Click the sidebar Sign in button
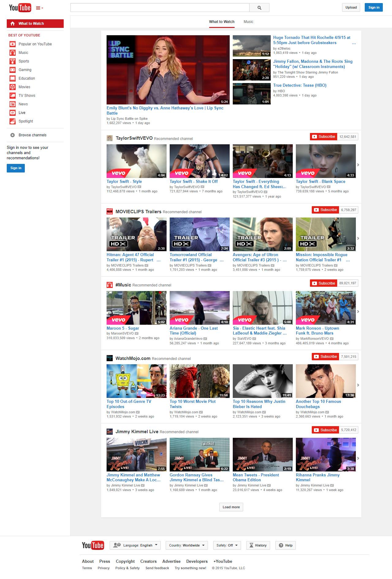 (16, 168)
